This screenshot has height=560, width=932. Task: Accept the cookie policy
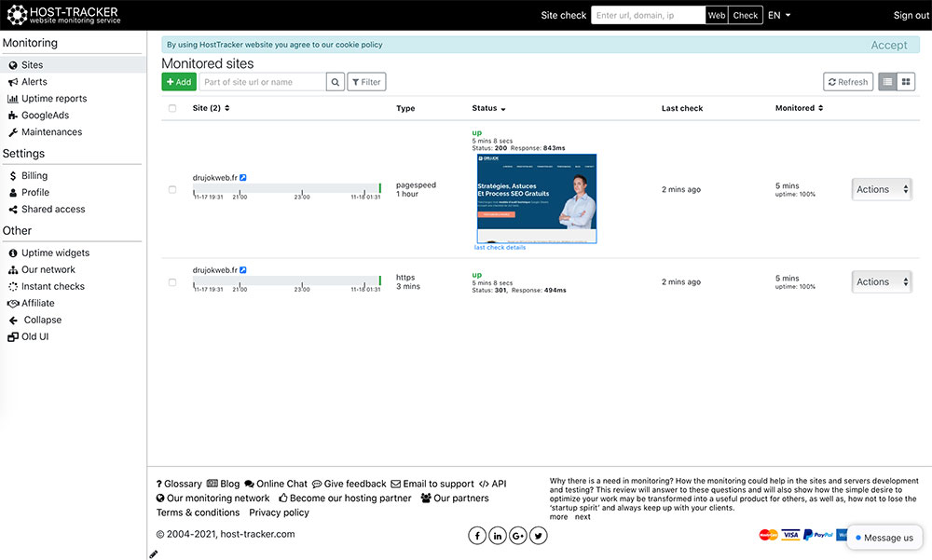coord(888,45)
